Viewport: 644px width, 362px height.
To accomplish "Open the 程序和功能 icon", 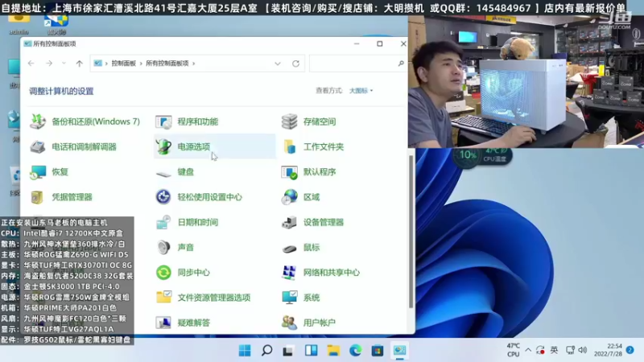I will 163,121.
